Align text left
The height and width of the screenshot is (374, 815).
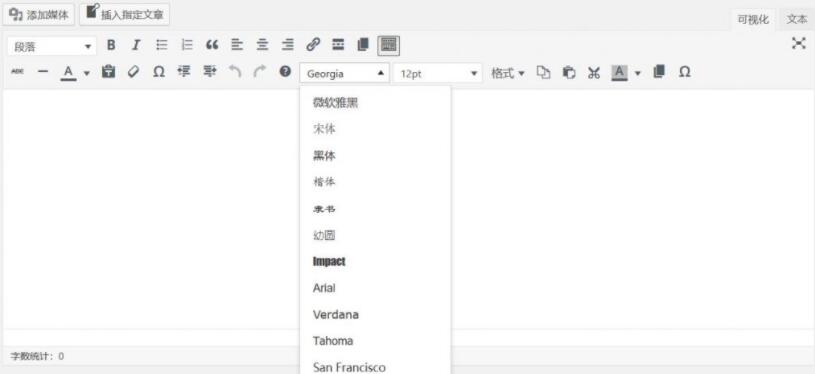(237, 45)
